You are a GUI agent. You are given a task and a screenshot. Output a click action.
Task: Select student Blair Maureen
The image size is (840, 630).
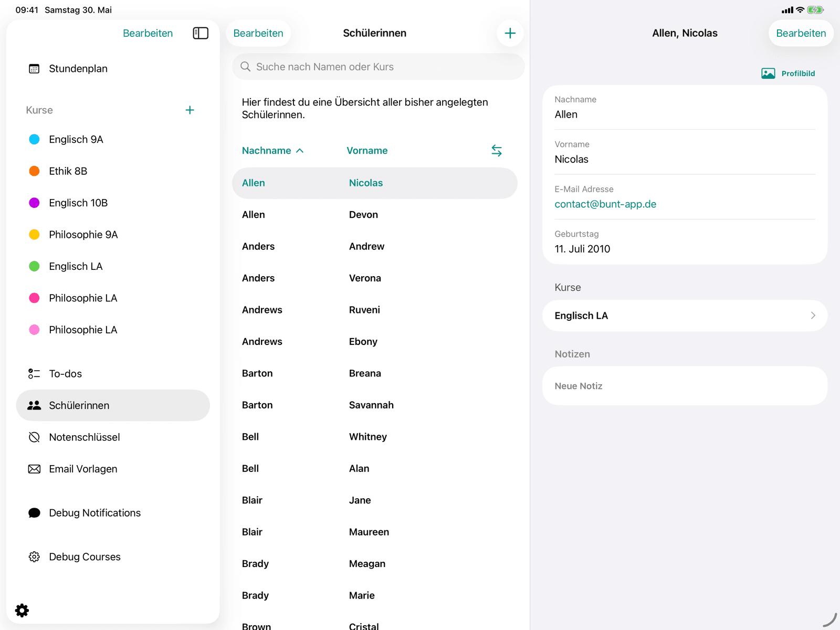[375, 532]
